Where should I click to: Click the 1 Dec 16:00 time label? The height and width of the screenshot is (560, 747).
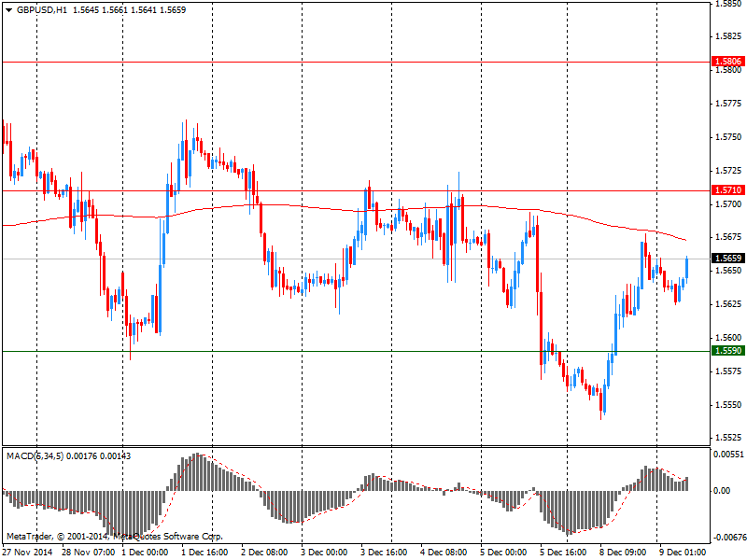(204, 552)
